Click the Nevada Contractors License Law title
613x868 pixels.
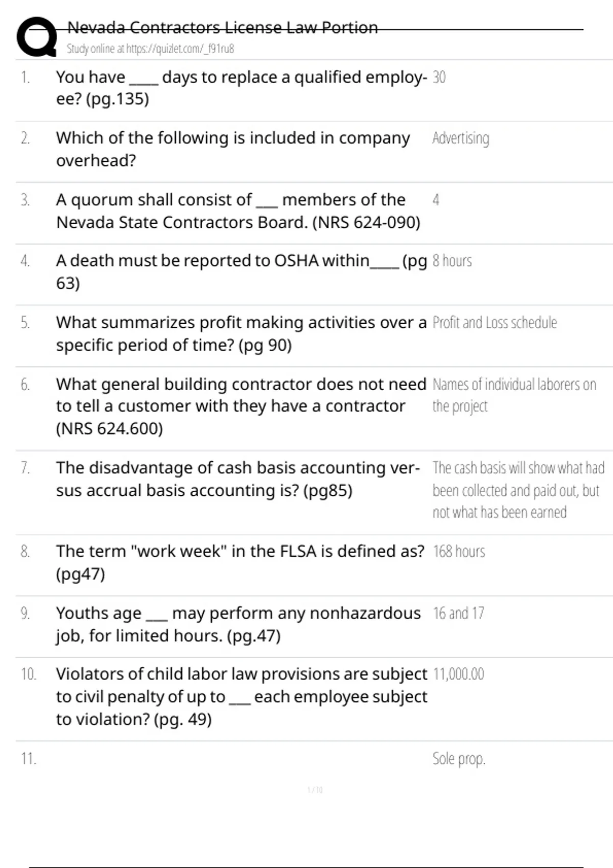(223, 28)
